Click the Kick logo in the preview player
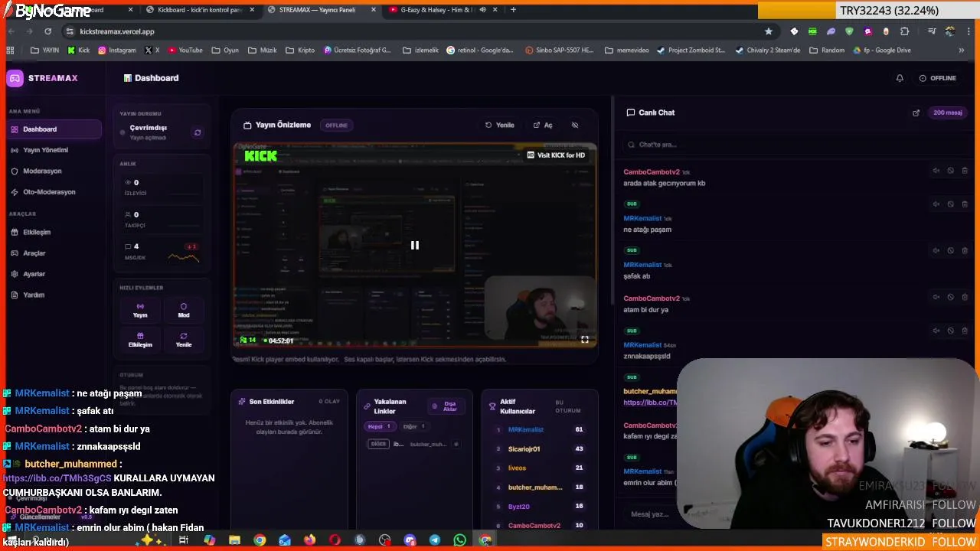 [x=260, y=156]
